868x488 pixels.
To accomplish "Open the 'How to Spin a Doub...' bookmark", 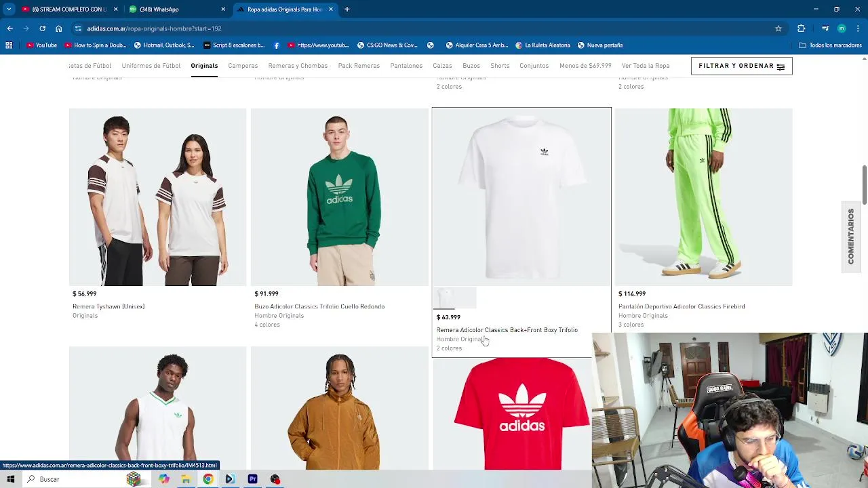I will pyautogui.click(x=96, y=45).
